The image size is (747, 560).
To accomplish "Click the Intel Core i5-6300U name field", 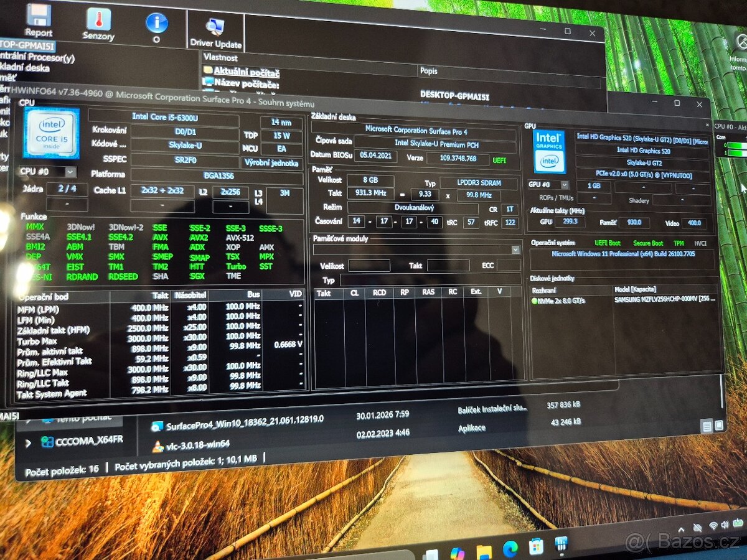I will coord(164,116).
